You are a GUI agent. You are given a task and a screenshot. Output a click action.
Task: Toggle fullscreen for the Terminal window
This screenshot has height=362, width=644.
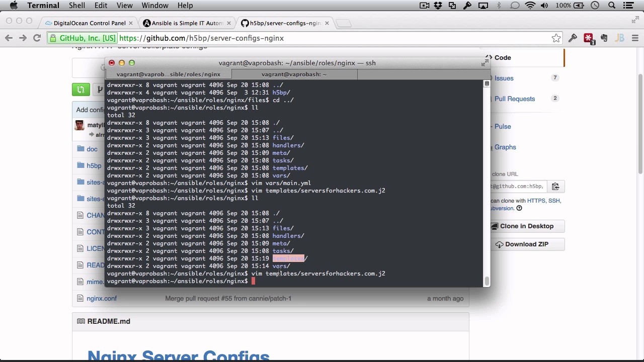coord(484,63)
